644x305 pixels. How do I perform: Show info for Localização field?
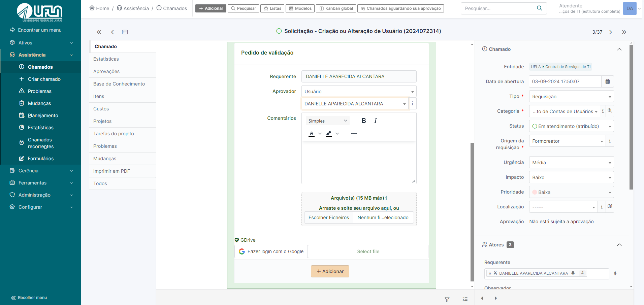(602, 207)
